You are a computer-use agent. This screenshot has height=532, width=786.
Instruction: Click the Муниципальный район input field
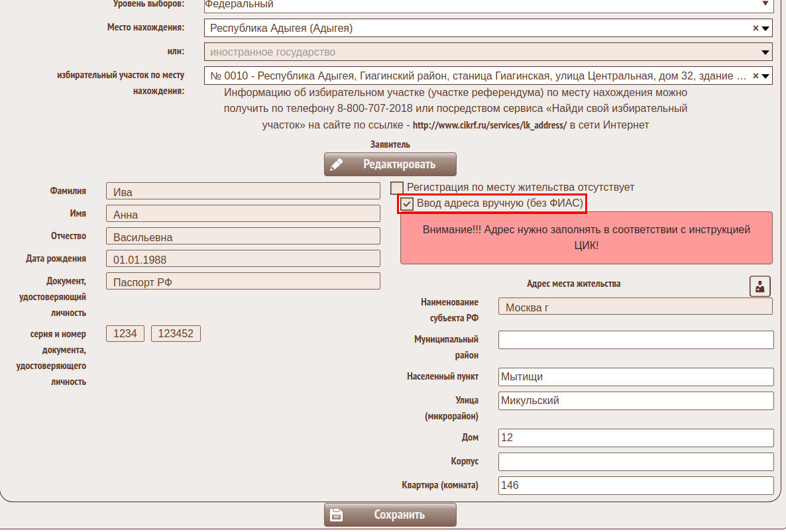point(635,340)
